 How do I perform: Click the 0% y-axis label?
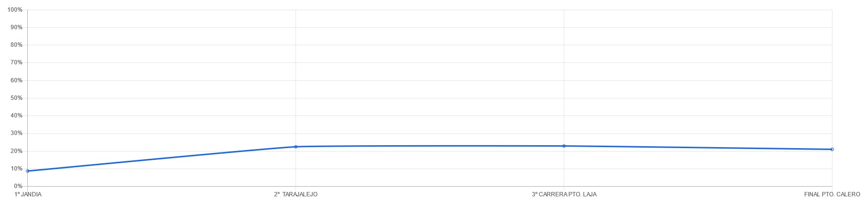tap(18, 186)
